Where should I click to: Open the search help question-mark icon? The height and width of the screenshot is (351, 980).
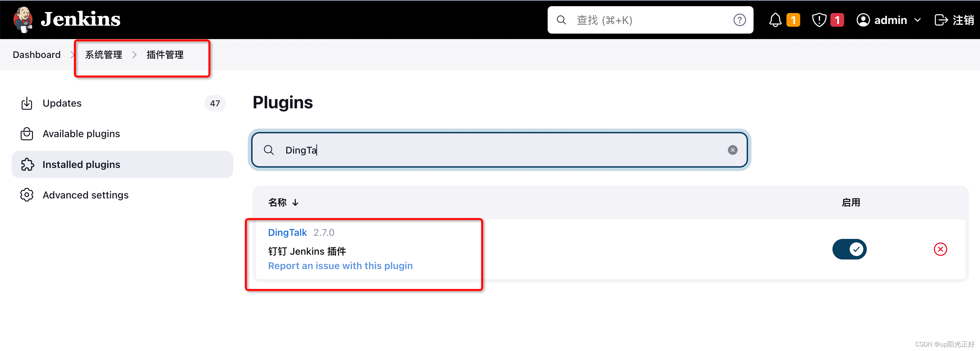(x=739, y=20)
